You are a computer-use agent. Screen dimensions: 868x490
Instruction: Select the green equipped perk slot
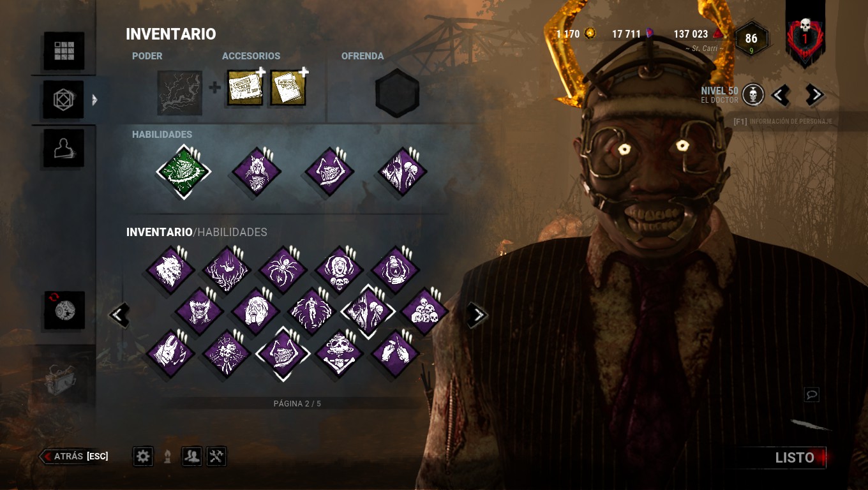pyautogui.click(x=184, y=172)
